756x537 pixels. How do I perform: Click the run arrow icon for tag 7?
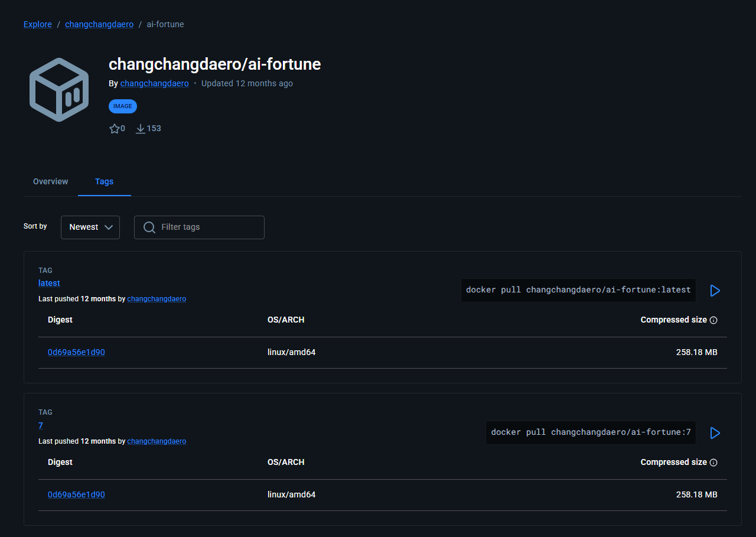[715, 433]
